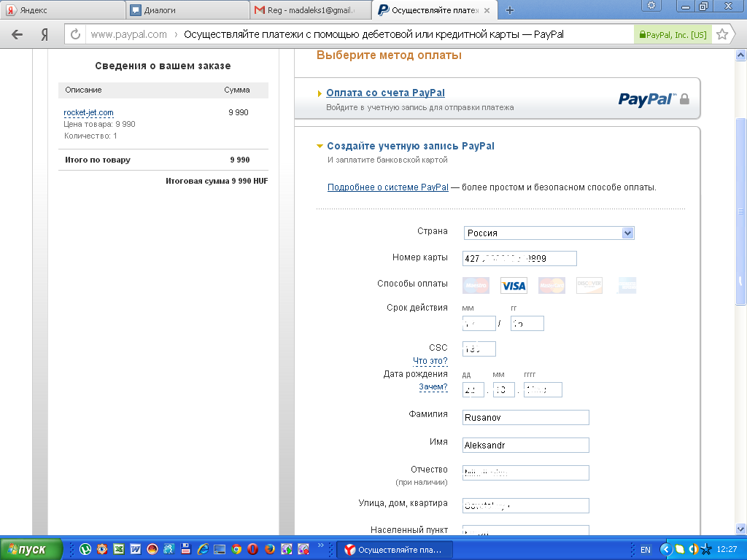Image resolution: width=747 pixels, height=560 pixels.
Task: Click the 'Улица, дом, квартира' address field
Action: (x=525, y=505)
